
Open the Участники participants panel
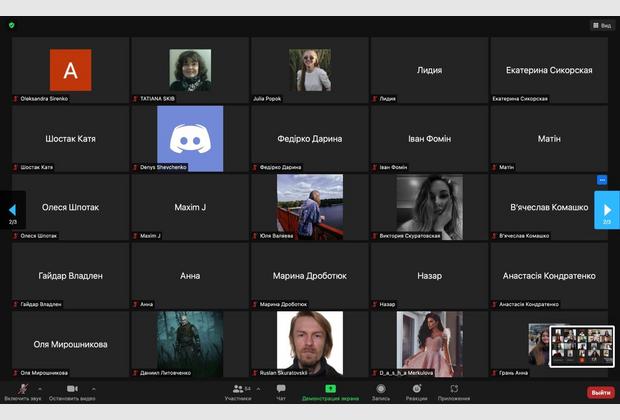coord(238,390)
